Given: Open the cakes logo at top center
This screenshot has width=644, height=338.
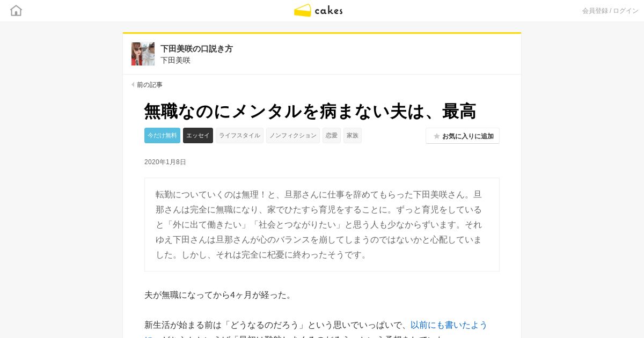Looking at the screenshot, I should (318, 10).
